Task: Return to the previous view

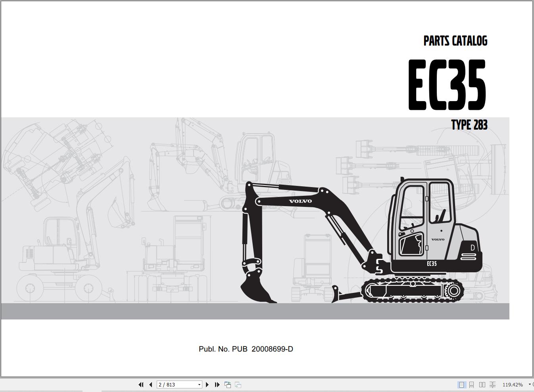Action: (228, 384)
